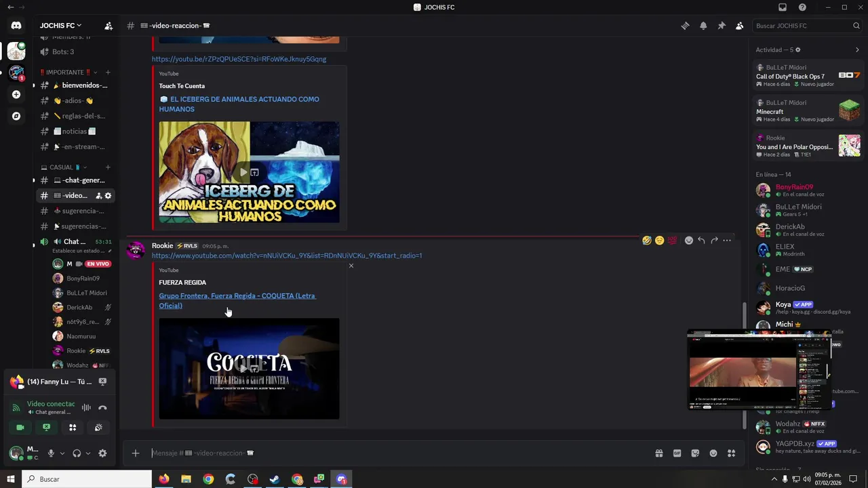Open the soundboard icon in voice panel
This screenshot has height=488, width=868.
(98, 428)
